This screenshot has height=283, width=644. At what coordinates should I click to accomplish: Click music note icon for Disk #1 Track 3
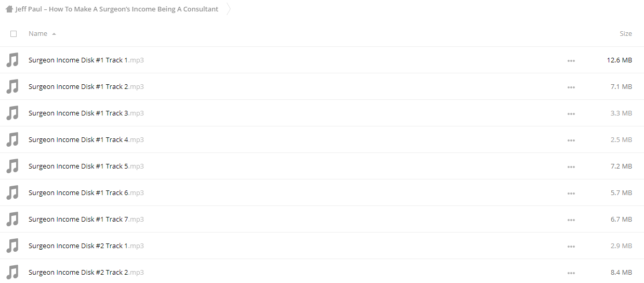(x=12, y=113)
